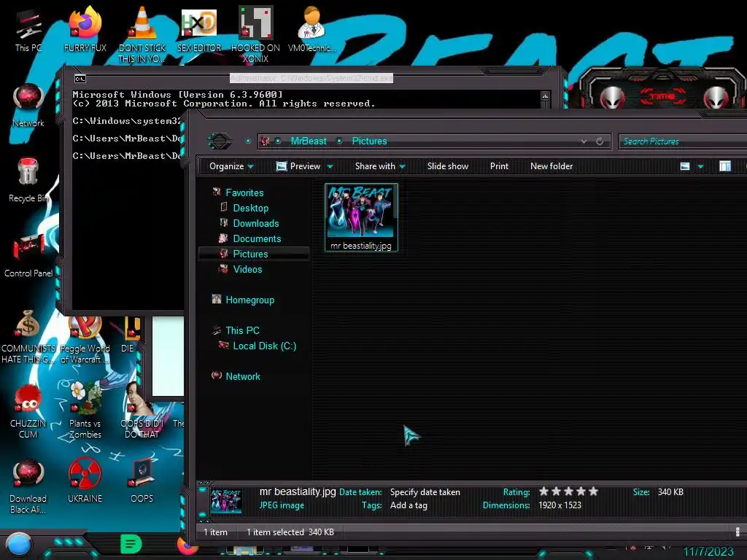Set rating to five stars in details pane
747x560 pixels.
tap(593, 491)
